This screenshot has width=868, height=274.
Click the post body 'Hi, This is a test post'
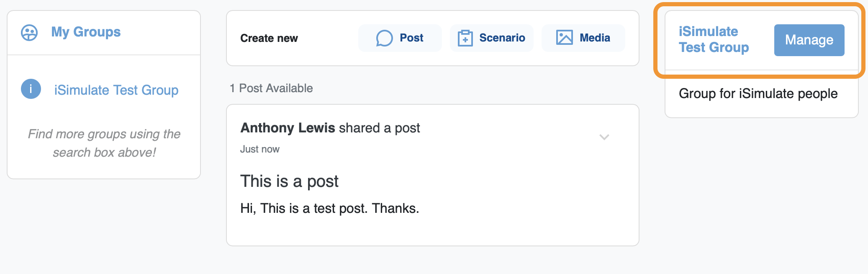point(329,208)
